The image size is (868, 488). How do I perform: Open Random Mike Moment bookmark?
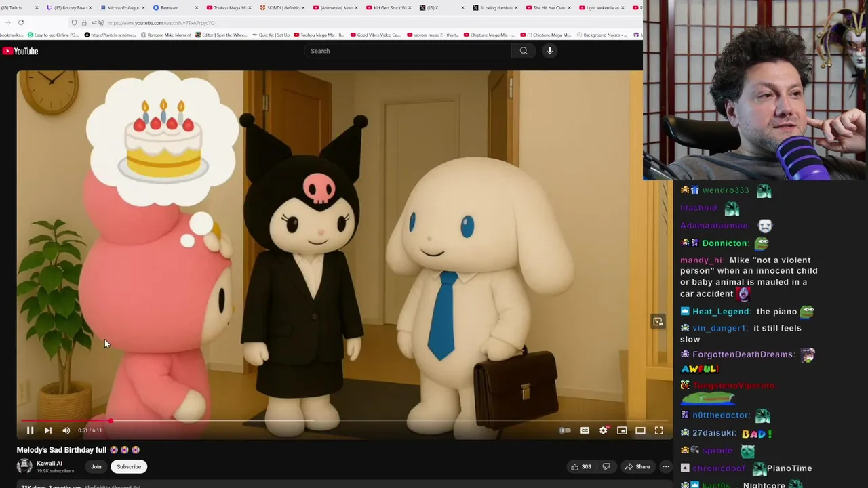click(x=166, y=35)
